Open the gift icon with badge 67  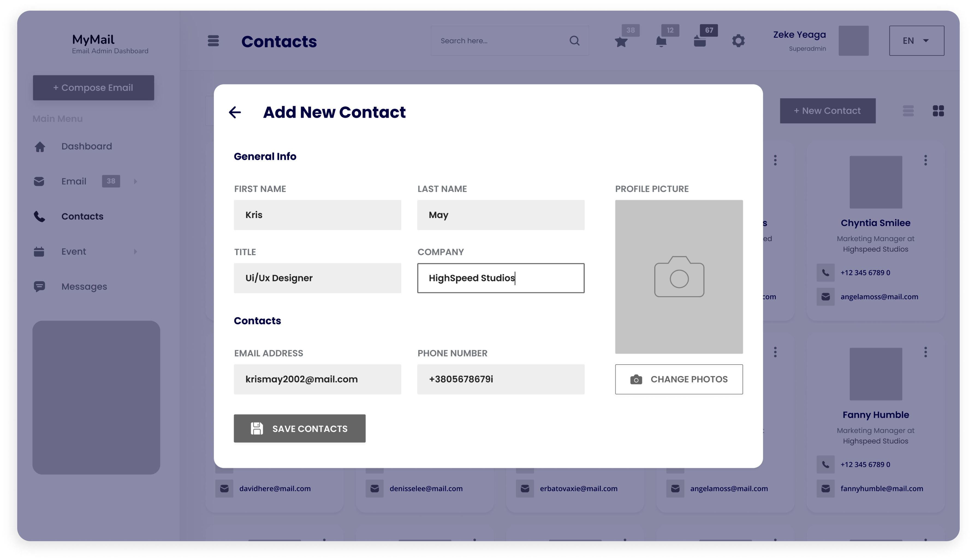click(700, 41)
